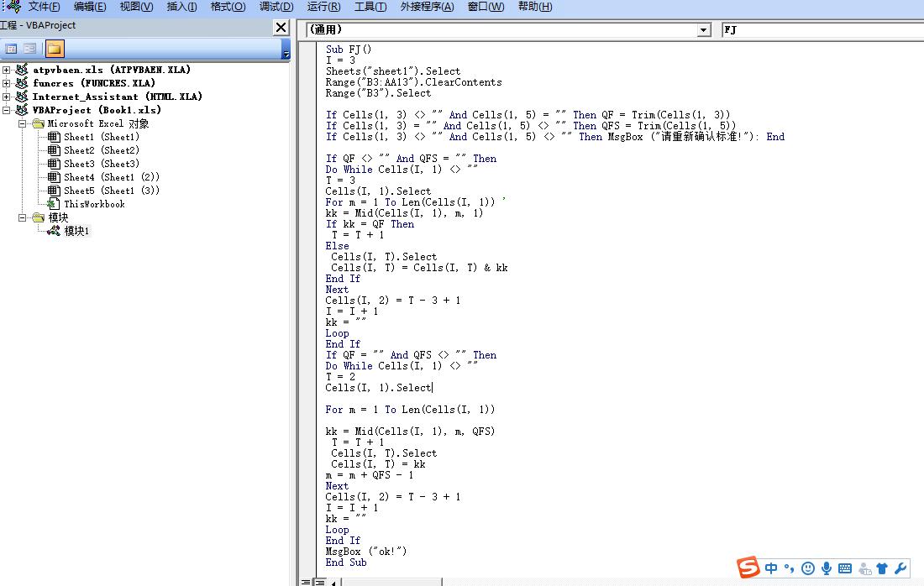Select Sheet3 (Sheet3) in project tree
Viewport: 924px width, 586px height.
pos(102,164)
